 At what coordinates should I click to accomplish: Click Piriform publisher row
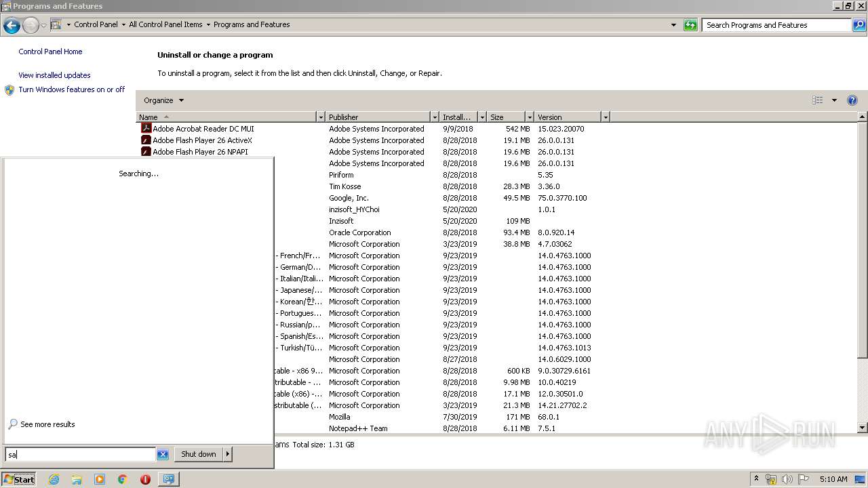341,175
